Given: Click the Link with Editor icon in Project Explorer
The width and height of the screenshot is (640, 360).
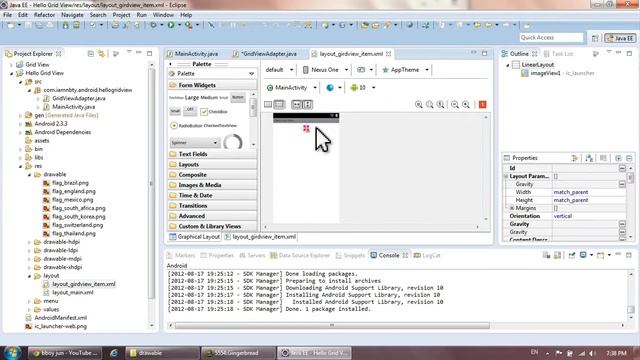Looking at the screenshot, I should pyautogui.click(x=101, y=54).
